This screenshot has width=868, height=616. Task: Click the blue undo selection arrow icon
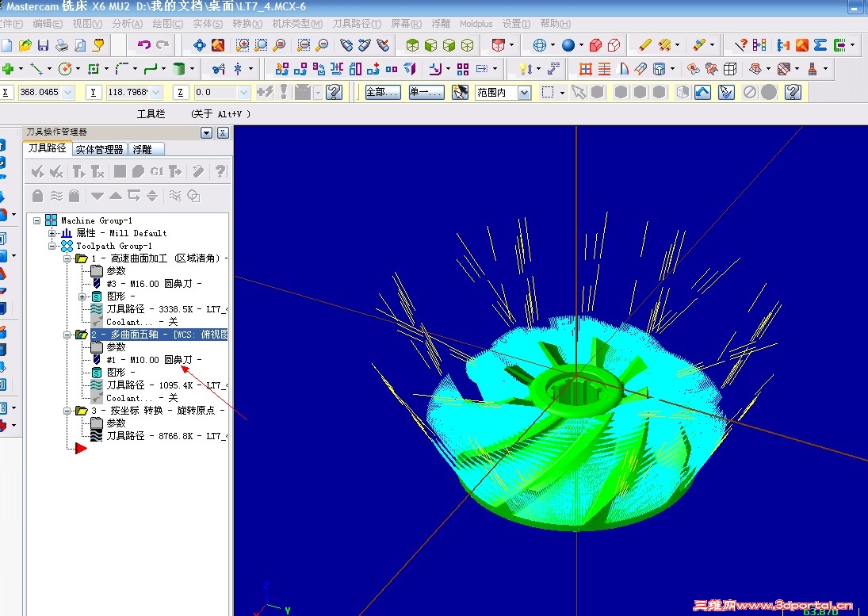coord(702,92)
